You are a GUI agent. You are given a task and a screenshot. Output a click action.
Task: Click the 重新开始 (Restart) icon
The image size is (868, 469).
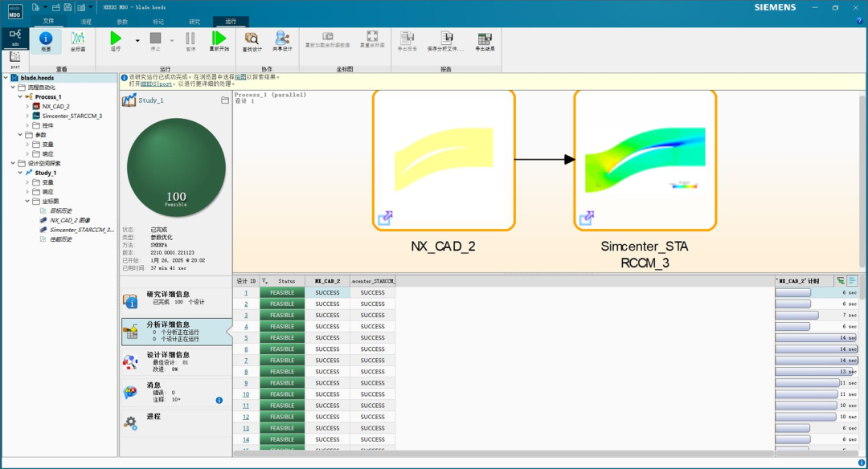[219, 39]
